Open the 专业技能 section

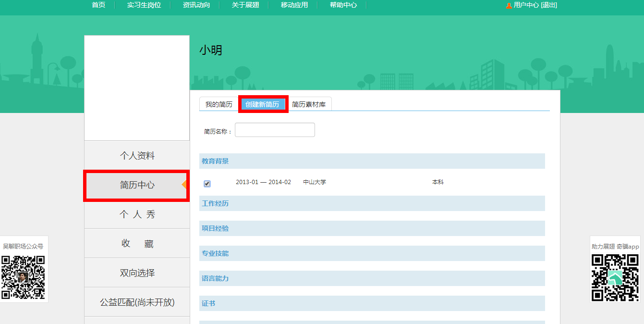pos(215,253)
